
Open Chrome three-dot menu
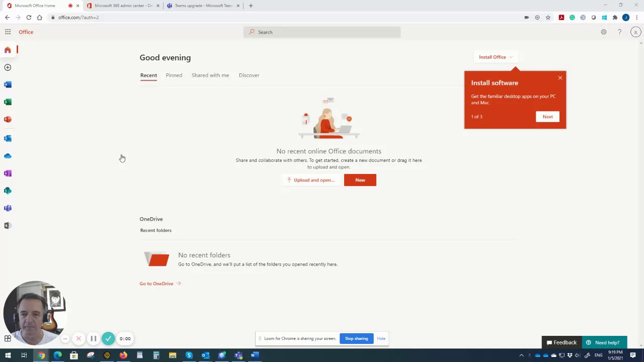636,17
